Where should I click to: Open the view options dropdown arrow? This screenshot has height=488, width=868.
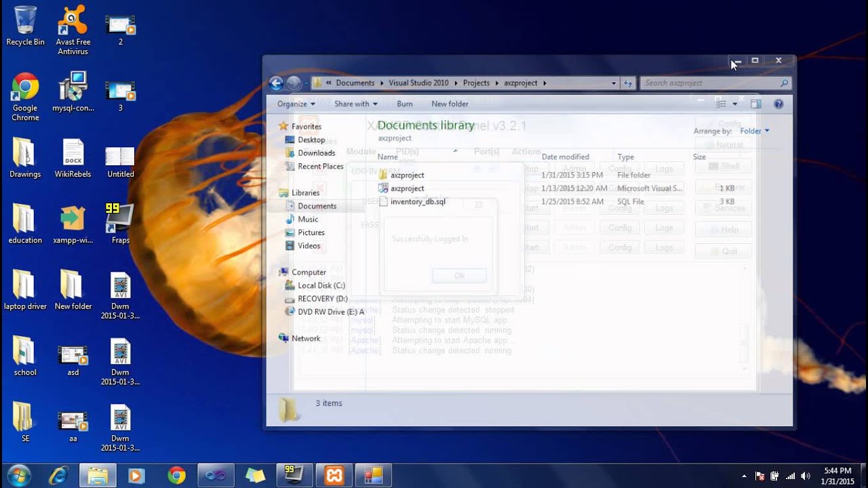click(735, 104)
